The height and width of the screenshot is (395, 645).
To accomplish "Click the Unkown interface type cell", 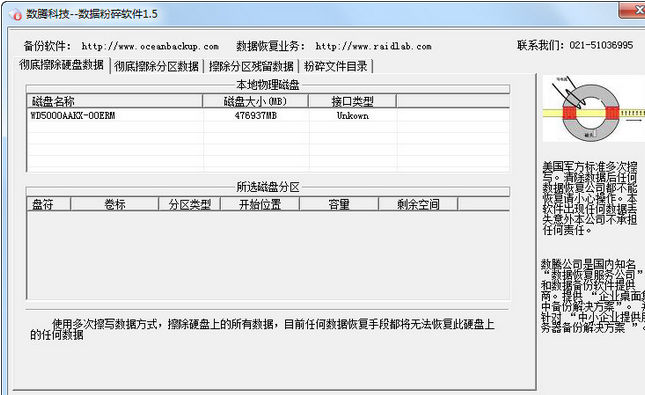I will (353, 116).
